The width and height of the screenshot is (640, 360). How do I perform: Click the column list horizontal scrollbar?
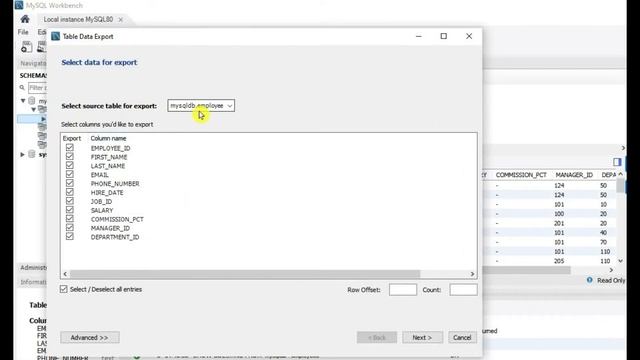click(245, 274)
